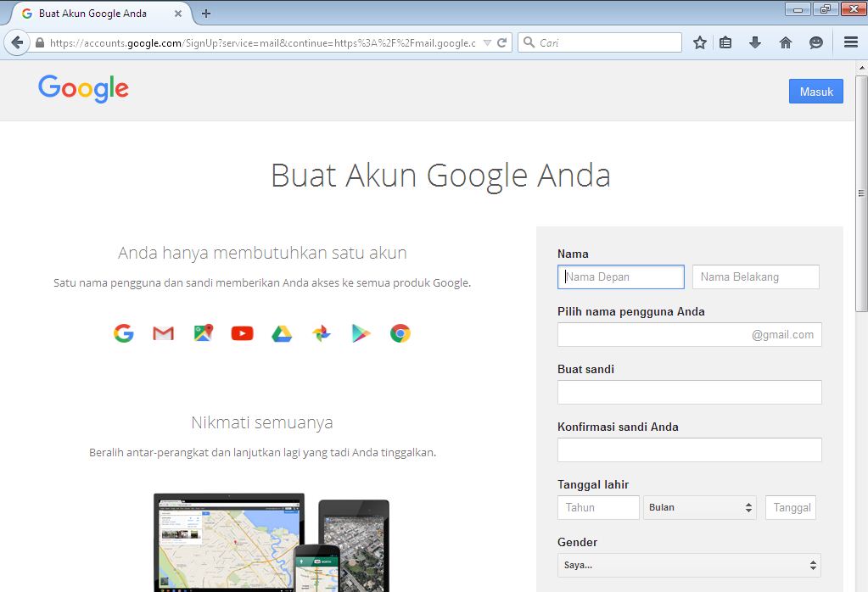
Task: Reload the page with refresh icon
Action: 502,42
